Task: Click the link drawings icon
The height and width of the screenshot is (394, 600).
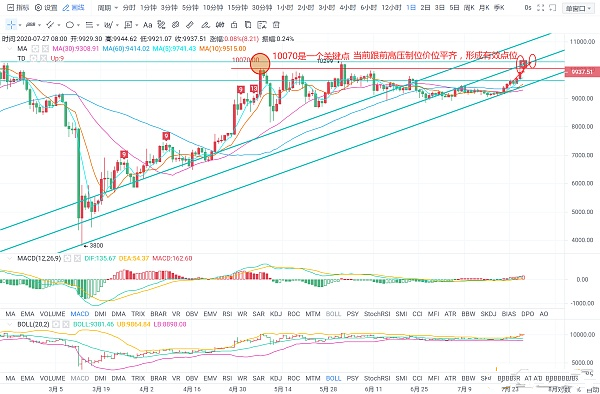Action: [x=176, y=25]
